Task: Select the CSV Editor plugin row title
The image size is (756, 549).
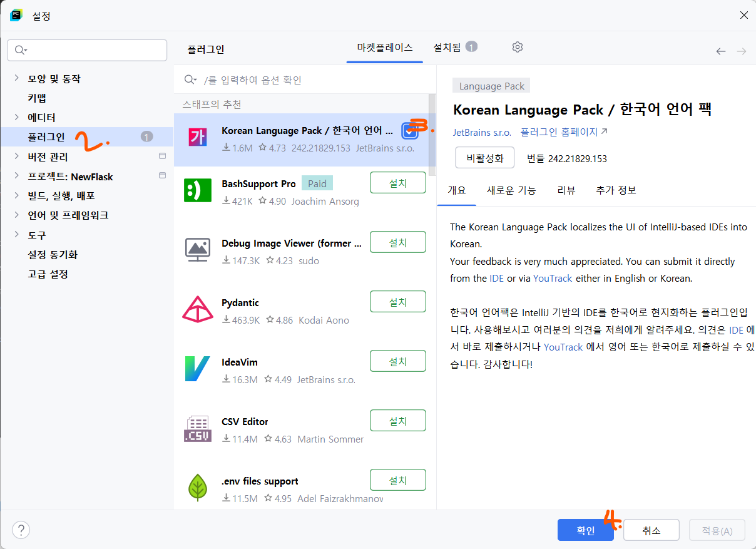Action: click(245, 421)
